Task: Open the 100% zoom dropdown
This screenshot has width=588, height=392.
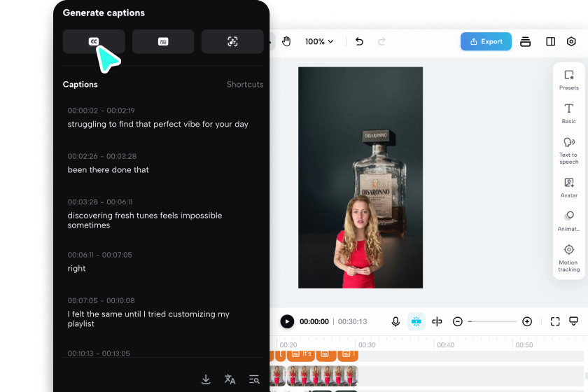Action: 319,41
